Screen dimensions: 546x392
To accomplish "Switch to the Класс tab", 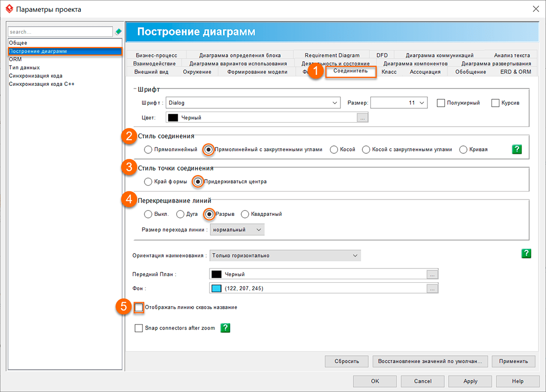I will tap(389, 72).
